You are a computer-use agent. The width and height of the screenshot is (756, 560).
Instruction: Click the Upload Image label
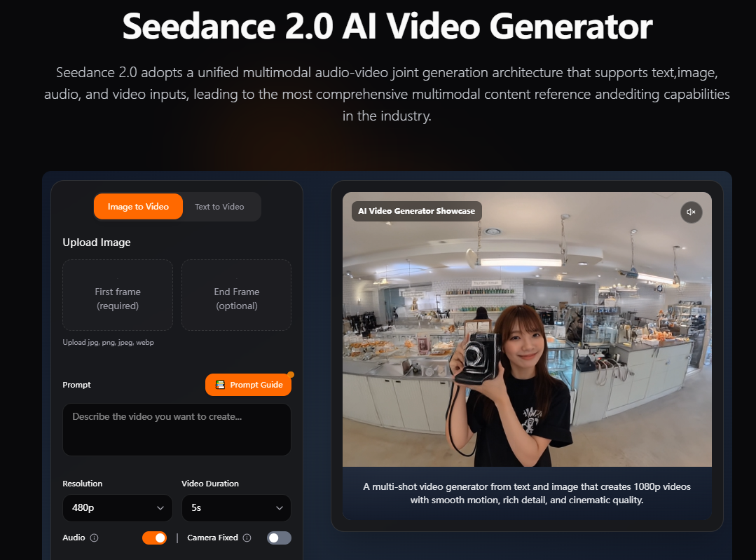point(97,243)
